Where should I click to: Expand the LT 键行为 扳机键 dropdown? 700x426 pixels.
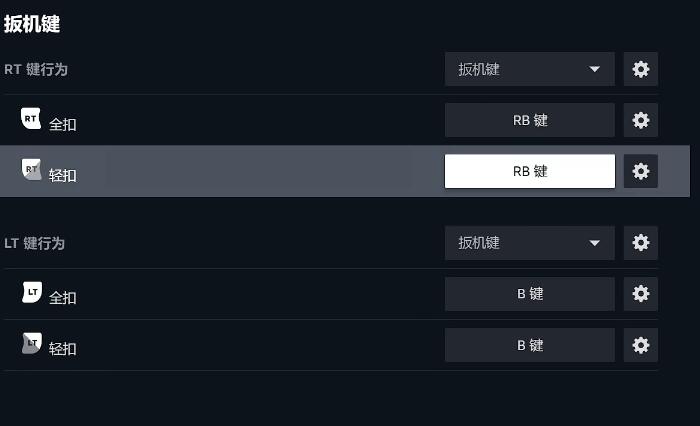pos(529,242)
